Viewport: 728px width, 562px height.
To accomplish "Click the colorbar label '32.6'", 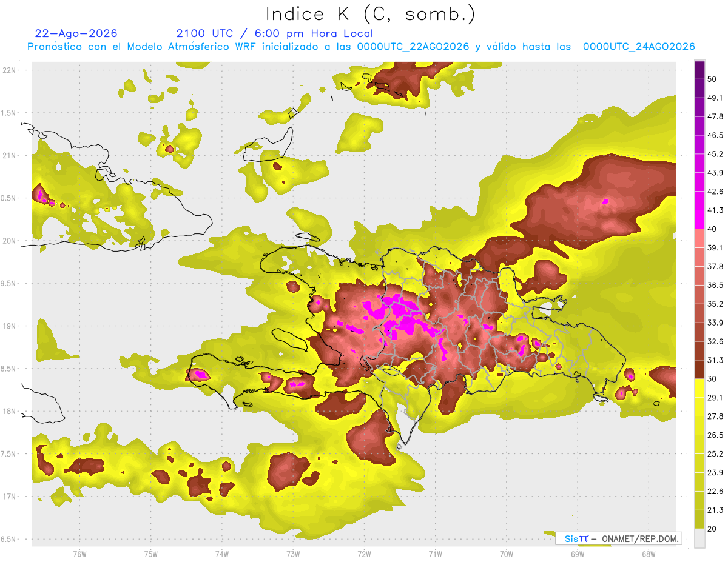I will click(716, 341).
